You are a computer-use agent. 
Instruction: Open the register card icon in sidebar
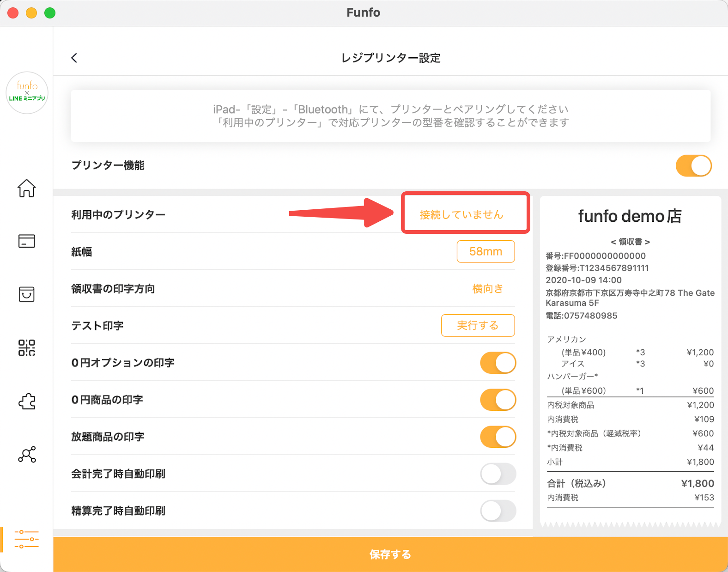click(27, 241)
